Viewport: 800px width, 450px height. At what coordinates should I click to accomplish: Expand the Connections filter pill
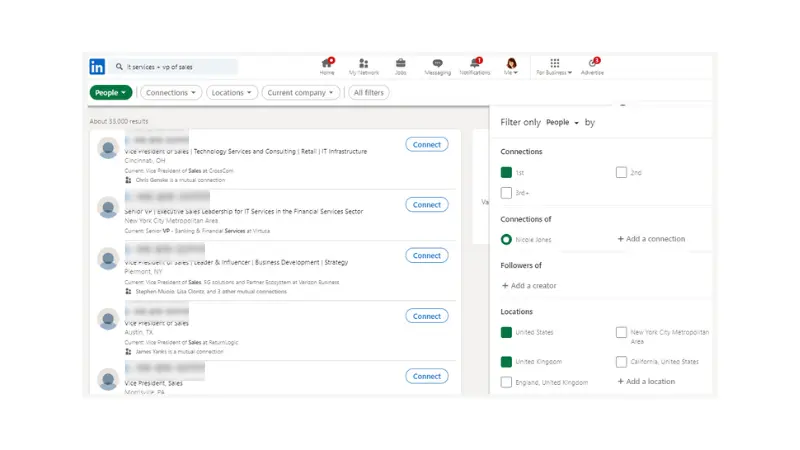pos(171,92)
